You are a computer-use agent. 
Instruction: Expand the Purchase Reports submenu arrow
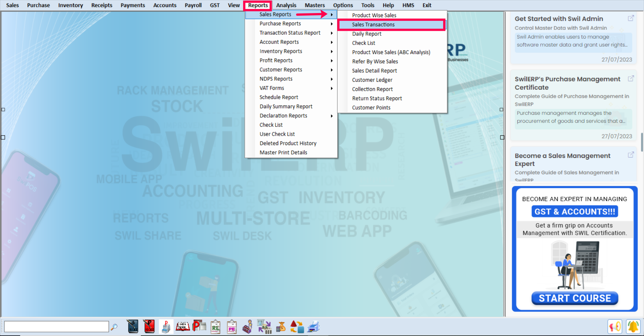pyautogui.click(x=332, y=24)
